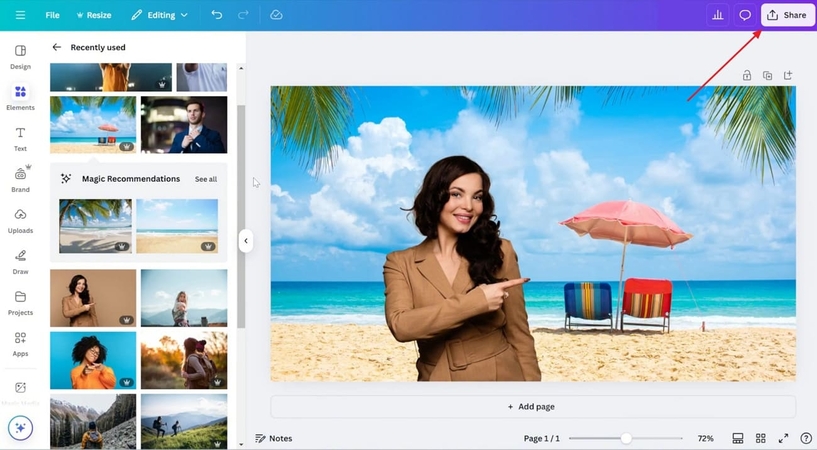Check the cloud save status icon
The width and height of the screenshot is (817, 450).
[x=276, y=15]
